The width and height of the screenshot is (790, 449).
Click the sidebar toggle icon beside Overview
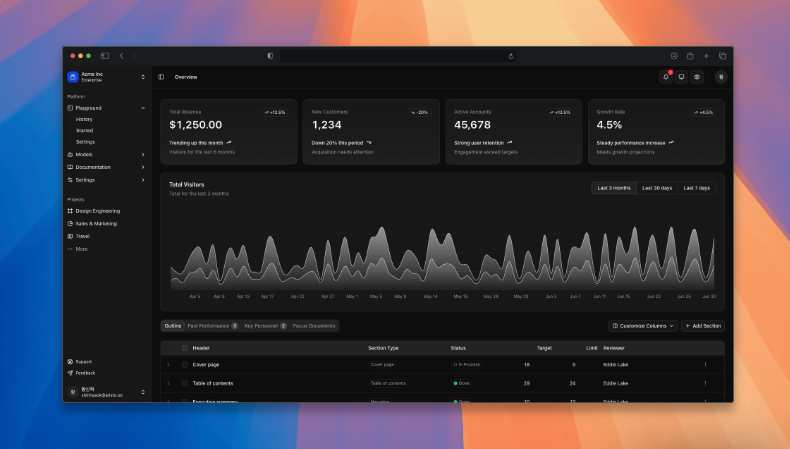tap(161, 77)
